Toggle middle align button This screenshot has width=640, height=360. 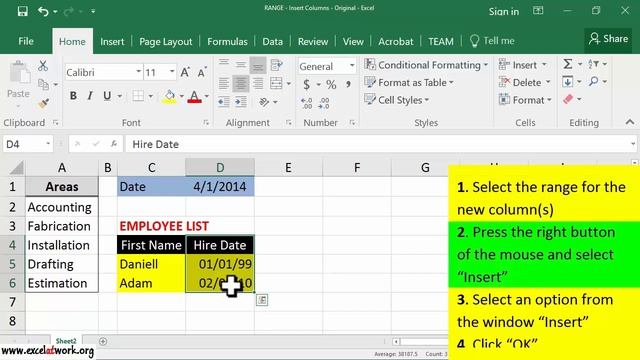click(240, 65)
